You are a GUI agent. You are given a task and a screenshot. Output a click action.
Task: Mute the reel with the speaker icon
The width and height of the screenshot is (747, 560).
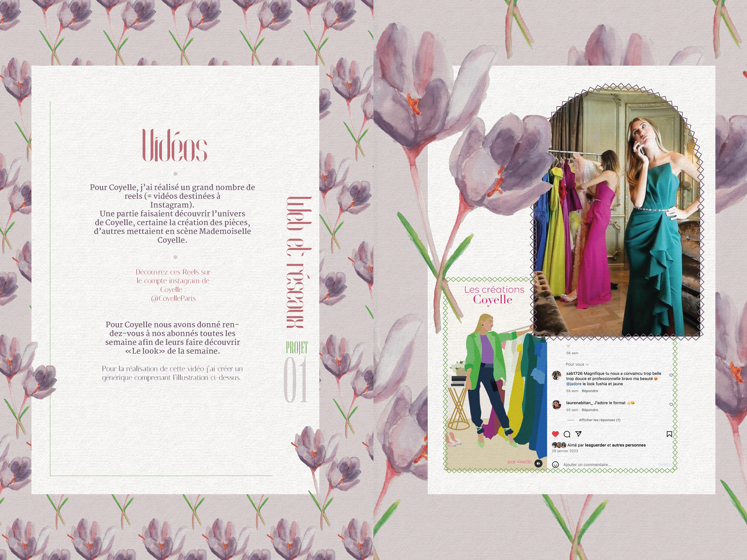pos(538,463)
